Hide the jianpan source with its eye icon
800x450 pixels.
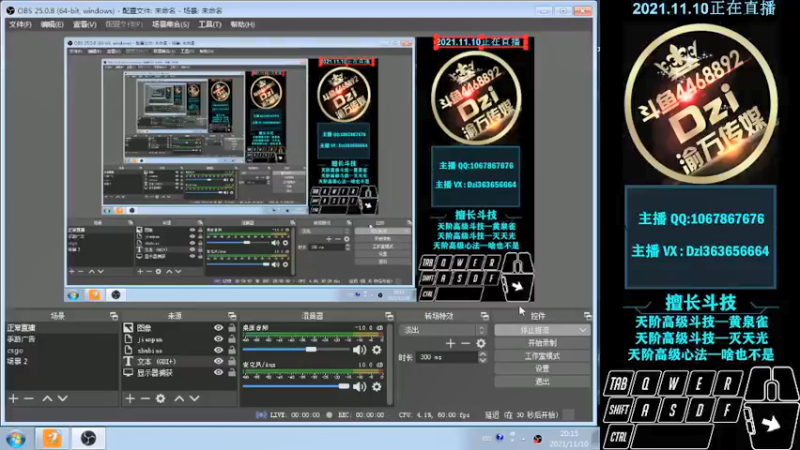218,339
